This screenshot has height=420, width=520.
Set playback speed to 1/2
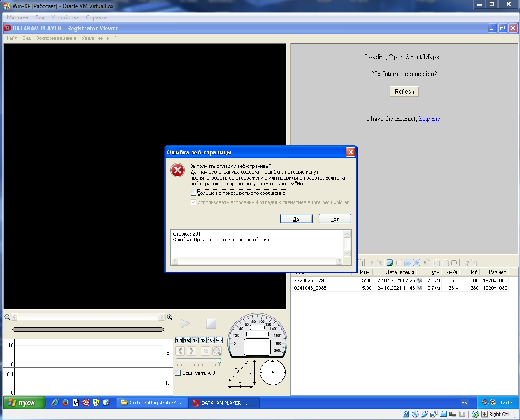(187, 340)
